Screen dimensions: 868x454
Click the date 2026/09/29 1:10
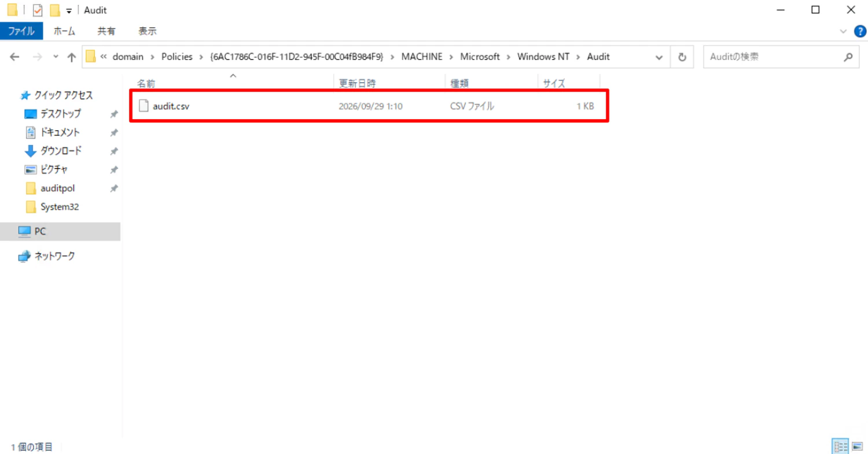point(370,106)
